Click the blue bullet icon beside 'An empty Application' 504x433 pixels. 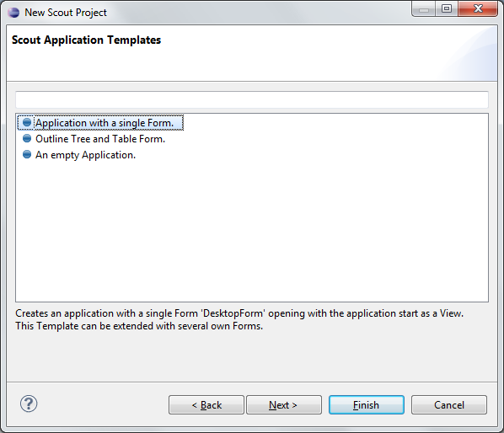(x=27, y=154)
